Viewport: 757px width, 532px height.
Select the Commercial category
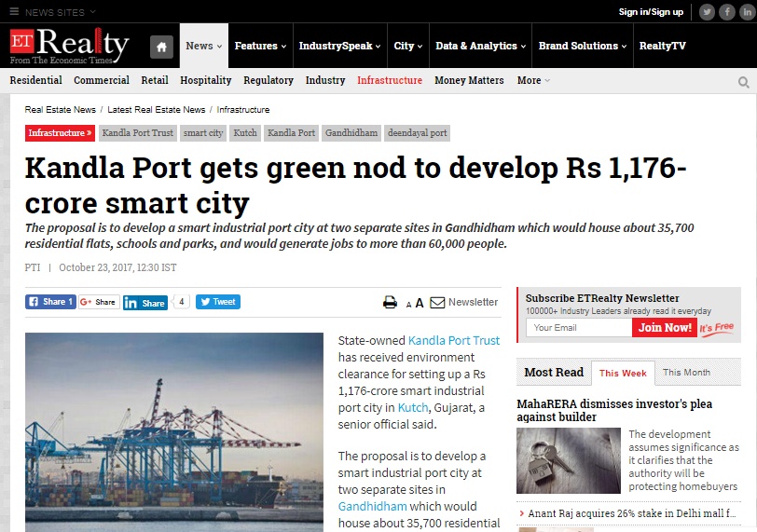(x=102, y=80)
